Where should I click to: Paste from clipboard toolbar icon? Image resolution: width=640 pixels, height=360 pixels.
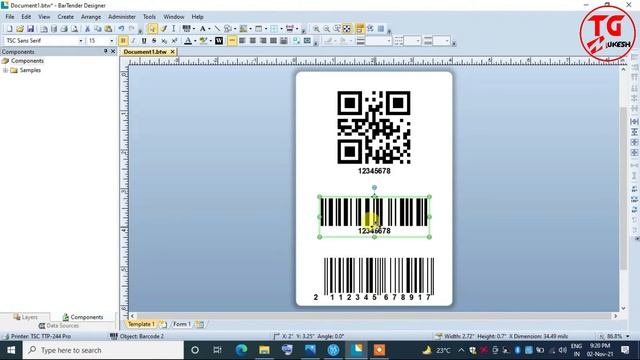108,29
